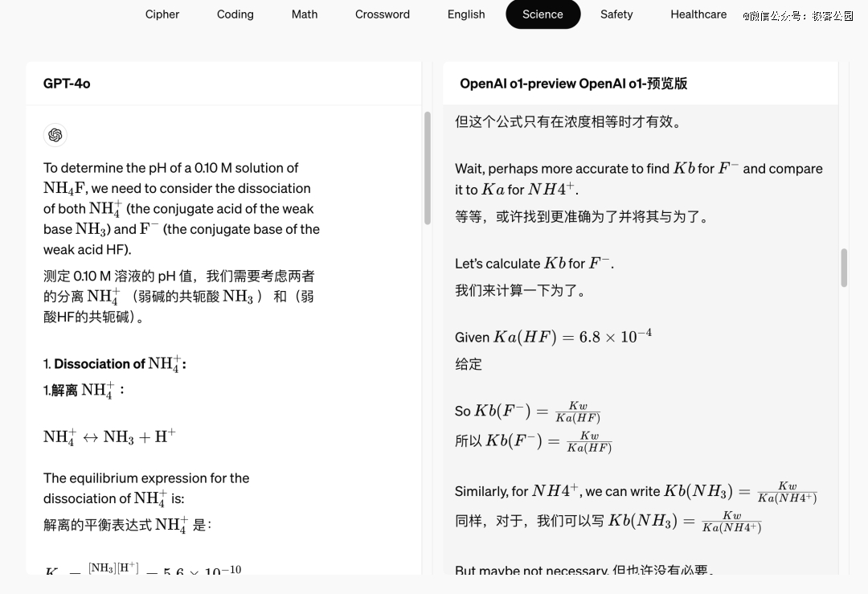The image size is (868, 594).
Task: Click the '同样，对于，我们可以写' formula line
Action: coord(608,522)
